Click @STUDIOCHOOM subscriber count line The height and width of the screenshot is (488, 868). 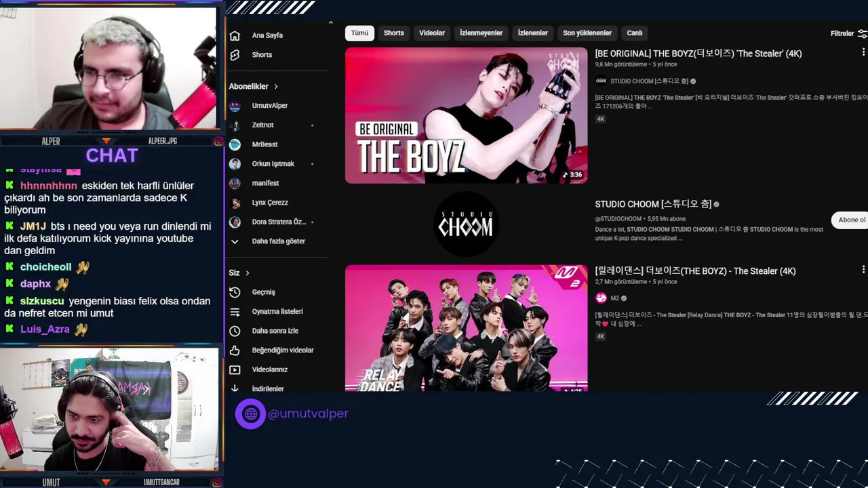640,219
